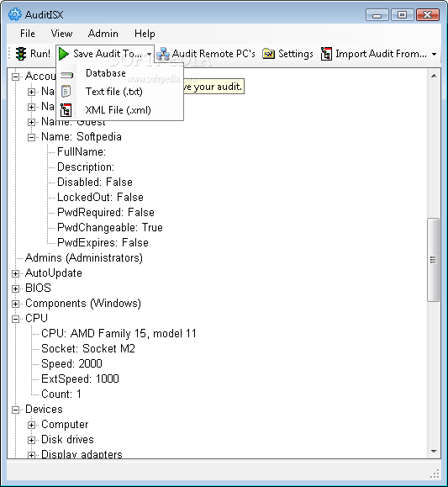
Task: Select the Name: Softpedia tree item
Action: 82,136
